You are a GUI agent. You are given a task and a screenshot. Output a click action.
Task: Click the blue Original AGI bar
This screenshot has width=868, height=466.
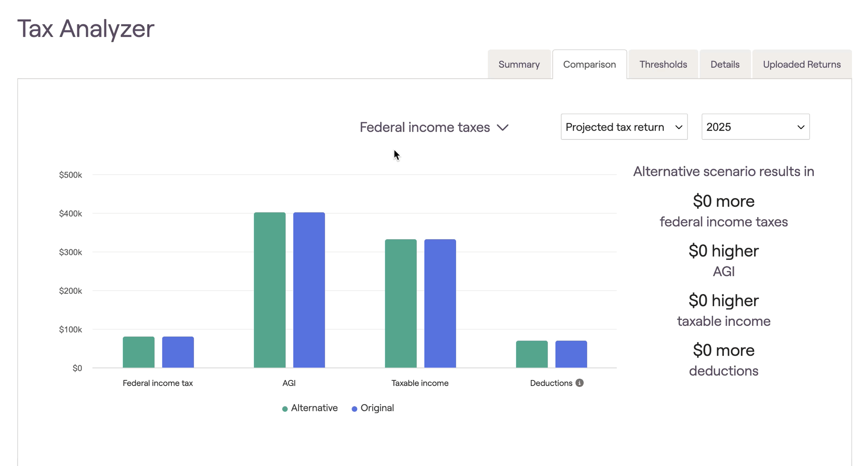tap(309, 290)
